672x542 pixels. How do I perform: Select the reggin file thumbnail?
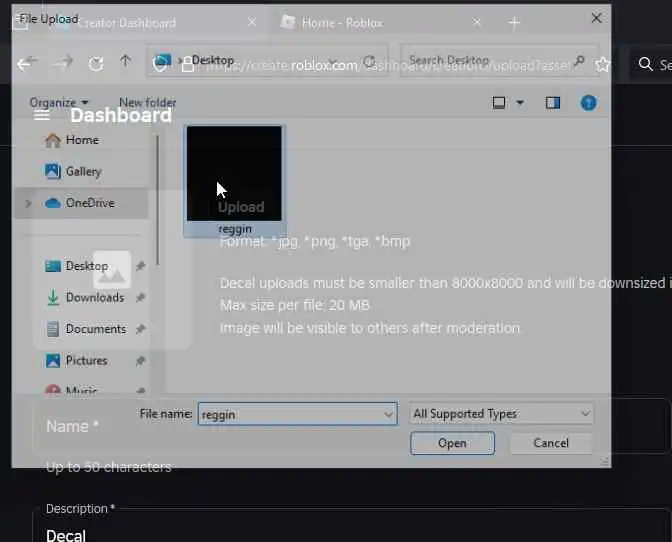point(234,181)
